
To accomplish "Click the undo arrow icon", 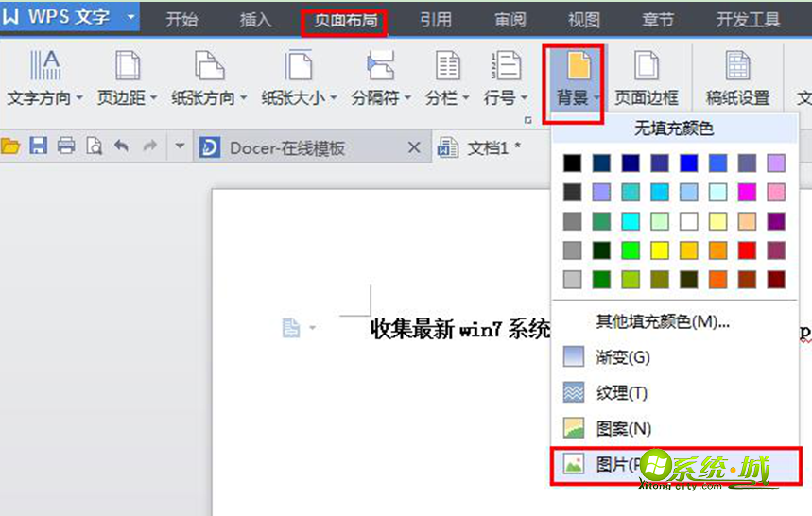I will (x=121, y=146).
